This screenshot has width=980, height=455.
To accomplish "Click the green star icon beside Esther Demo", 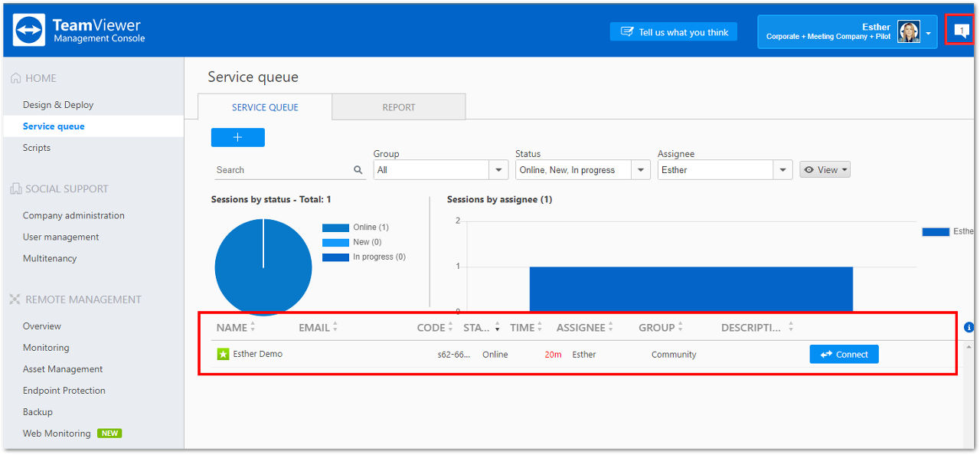I will tap(223, 354).
